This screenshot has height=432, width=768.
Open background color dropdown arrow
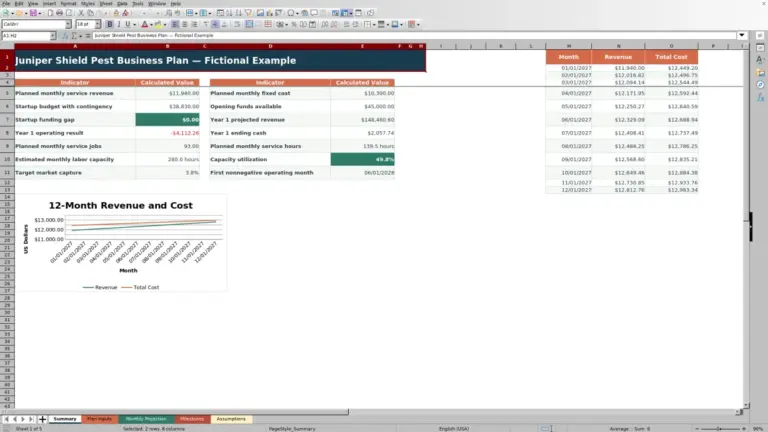(165, 24)
